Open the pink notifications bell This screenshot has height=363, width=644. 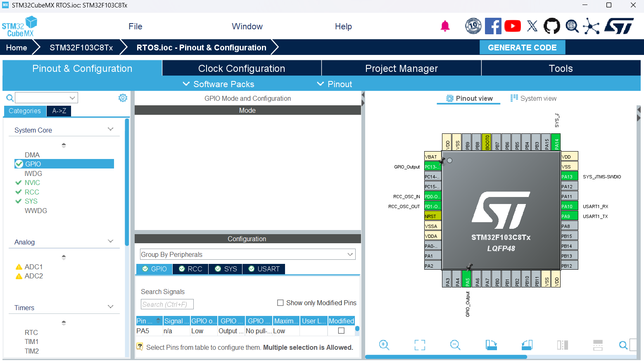[445, 26]
